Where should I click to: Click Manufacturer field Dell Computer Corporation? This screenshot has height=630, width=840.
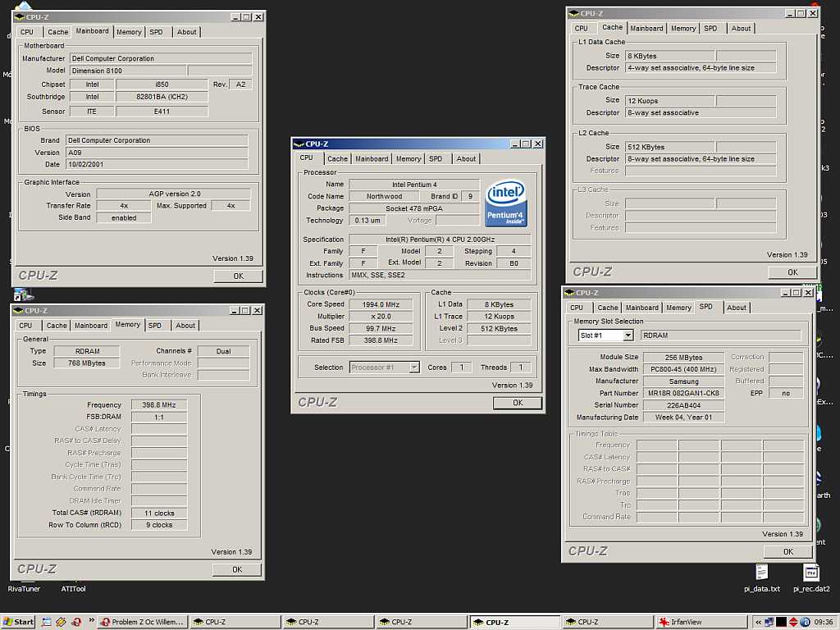(x=160, y=58)
